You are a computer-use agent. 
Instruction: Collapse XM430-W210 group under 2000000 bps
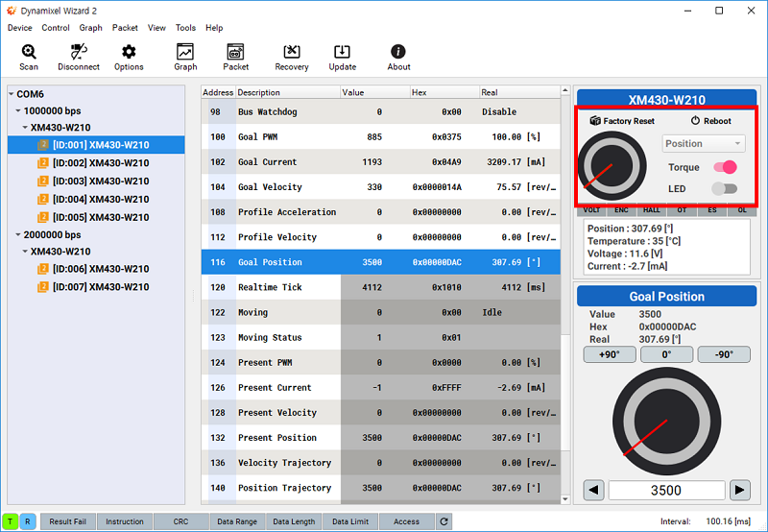(25, 252)
